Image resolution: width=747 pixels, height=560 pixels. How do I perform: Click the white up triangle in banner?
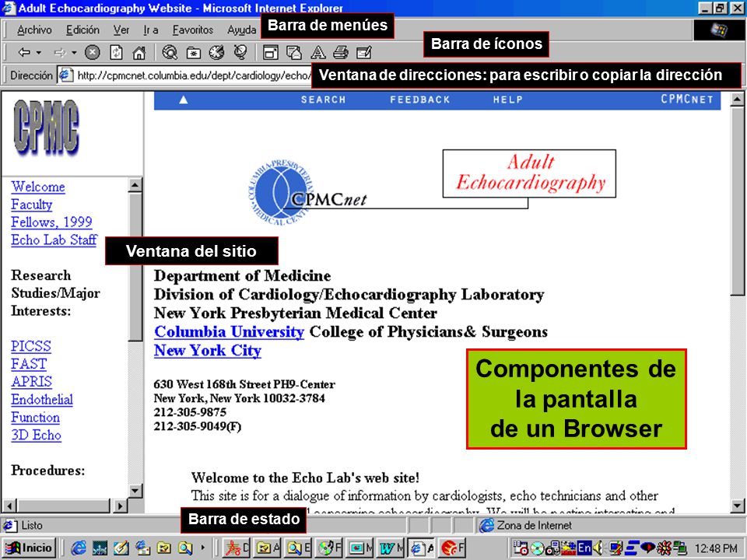pos(184,100)
